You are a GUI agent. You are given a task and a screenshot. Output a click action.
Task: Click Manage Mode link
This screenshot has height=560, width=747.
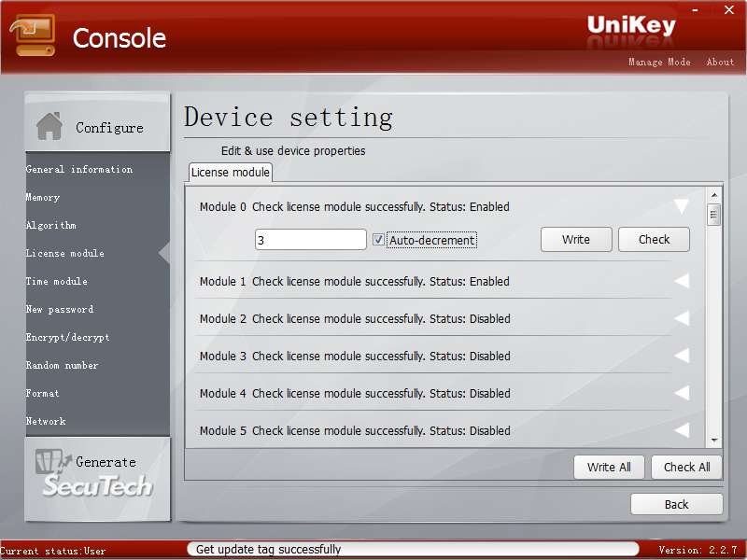[659, 62]
